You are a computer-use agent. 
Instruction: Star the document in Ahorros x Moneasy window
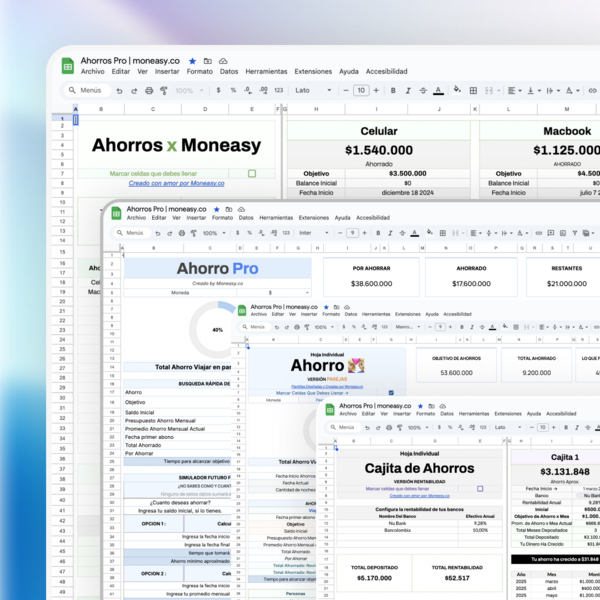tap(192, 61)
